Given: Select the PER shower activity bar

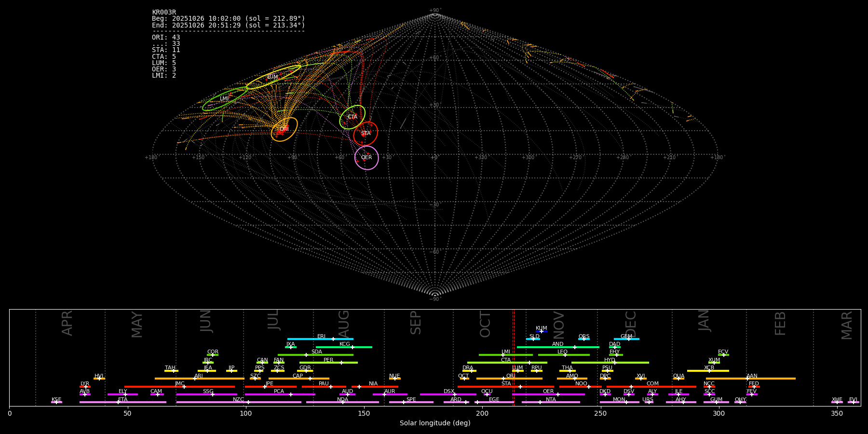Looking at the screenshot, I should tap(328, 363).
